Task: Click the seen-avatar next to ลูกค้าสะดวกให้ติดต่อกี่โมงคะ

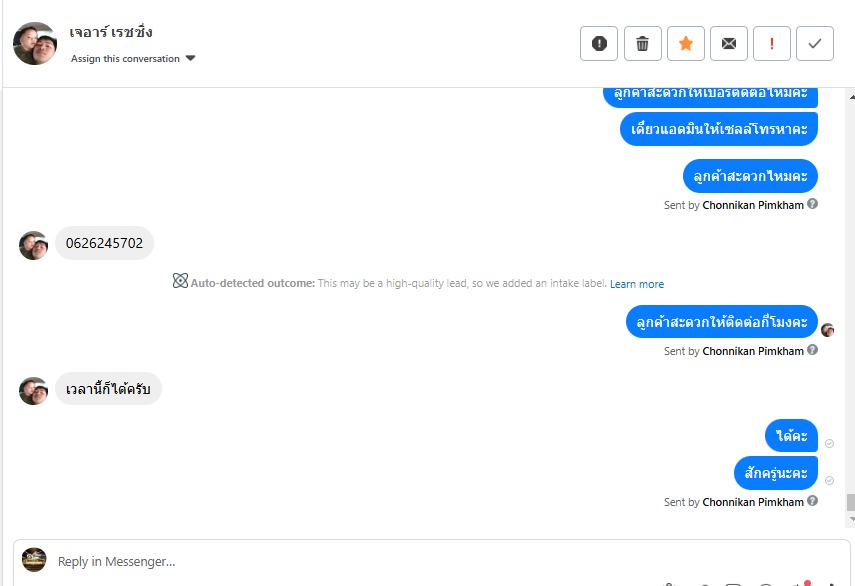Action: tap(827, 330)
